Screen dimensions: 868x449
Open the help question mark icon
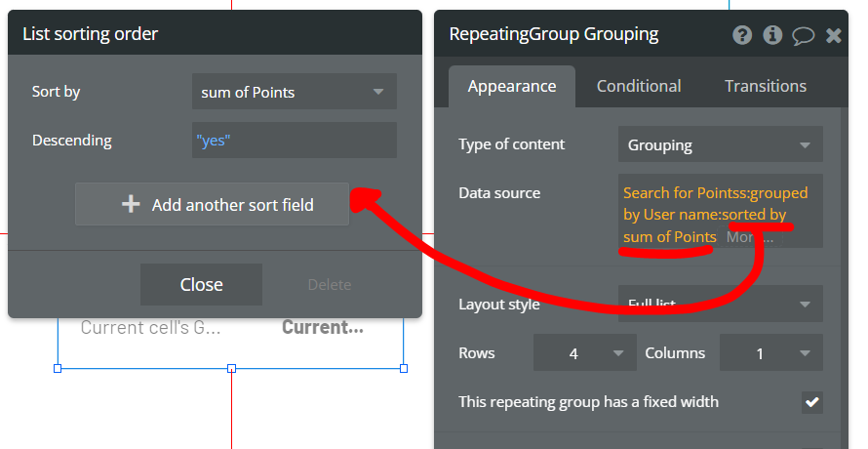coord(742,35)
